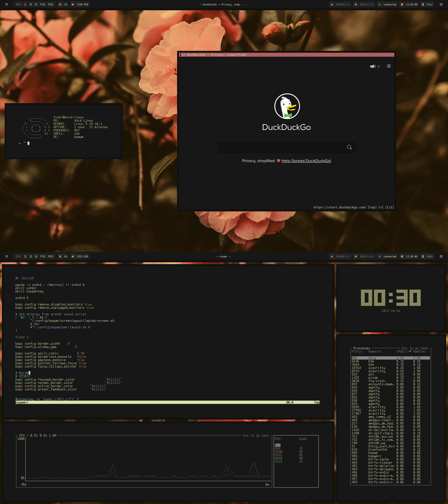Select 'All' entry in CPU legend
Screen dimensions: 448x504
coord(277,445)
